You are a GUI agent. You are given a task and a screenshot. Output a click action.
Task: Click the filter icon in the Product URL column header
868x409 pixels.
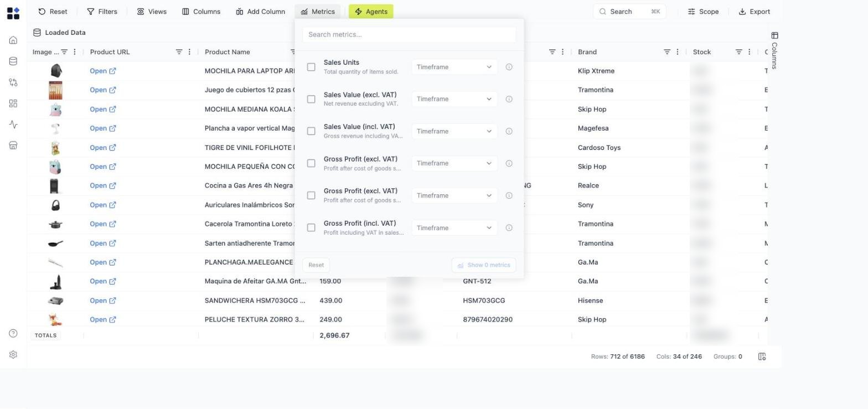click(179, 52)
